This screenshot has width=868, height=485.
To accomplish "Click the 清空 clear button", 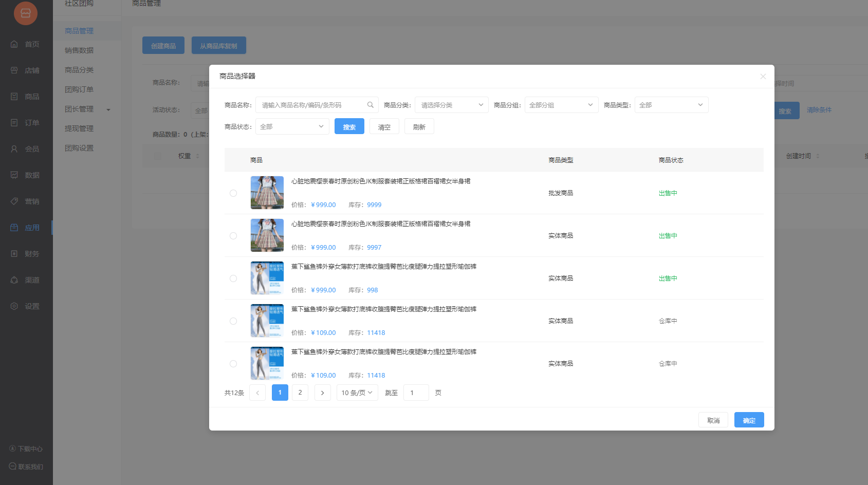I will [x=384, y=127].
